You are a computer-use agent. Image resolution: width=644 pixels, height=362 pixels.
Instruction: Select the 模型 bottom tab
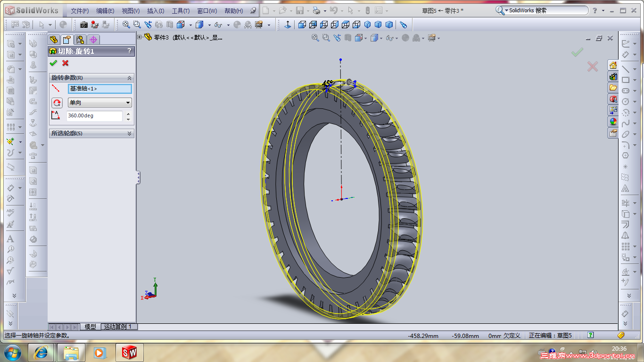90,327
